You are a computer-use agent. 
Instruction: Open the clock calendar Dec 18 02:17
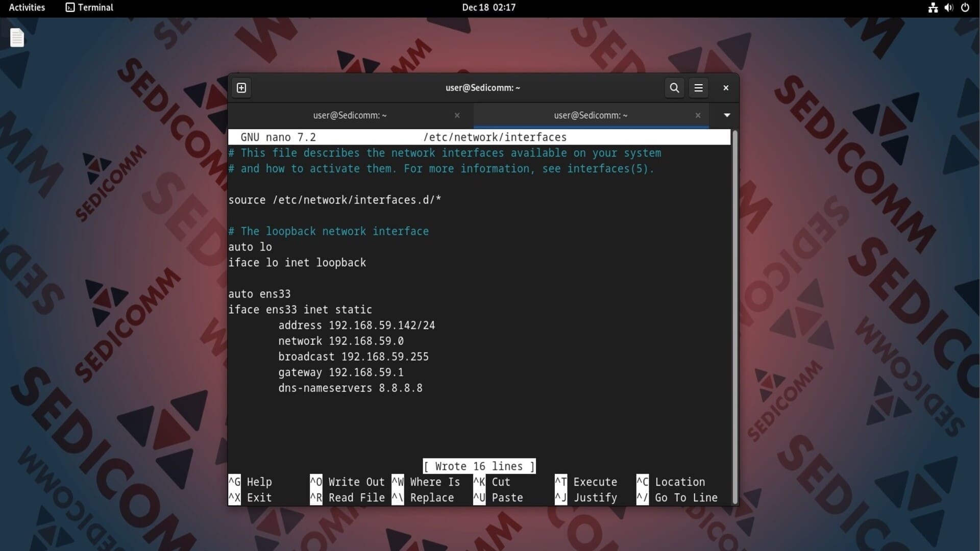(x=488, y=8)
